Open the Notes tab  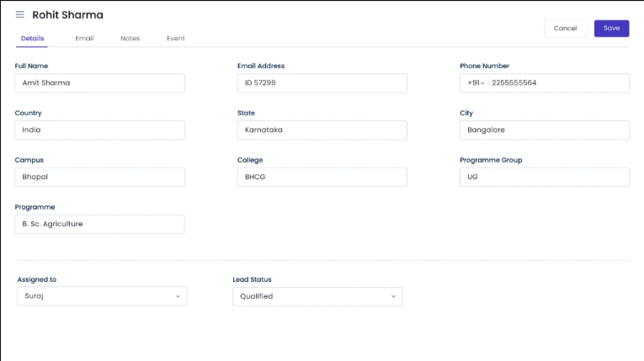(130, 38)
